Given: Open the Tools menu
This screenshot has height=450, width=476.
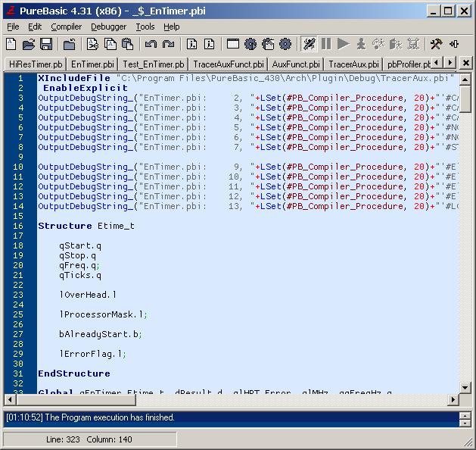Looking at the screenshot, I should pyautogui.click(x=145, y=27).
